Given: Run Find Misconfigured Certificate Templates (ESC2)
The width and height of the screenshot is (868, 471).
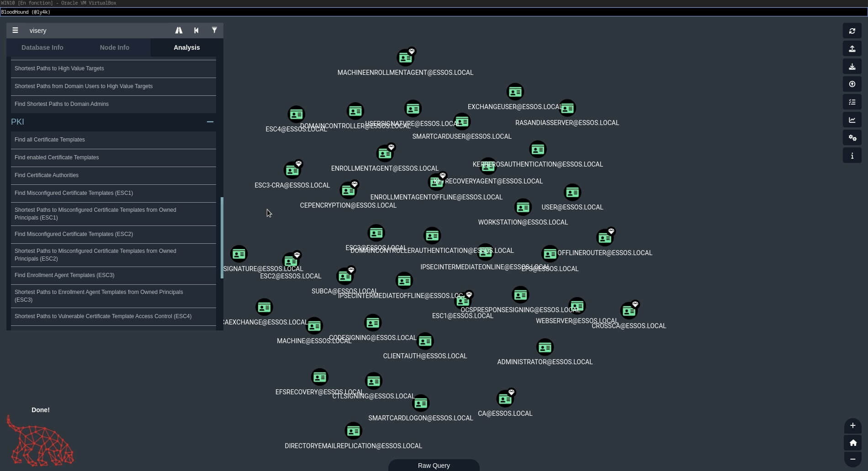Looking at the screenshot, I should point(113,234).
